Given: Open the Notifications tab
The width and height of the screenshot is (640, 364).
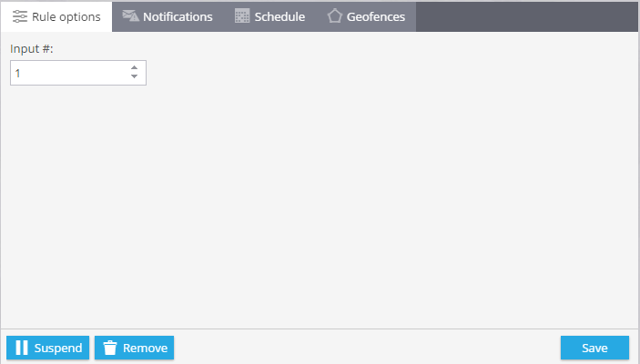Looking at the screenshot, I should pos(168,16).
